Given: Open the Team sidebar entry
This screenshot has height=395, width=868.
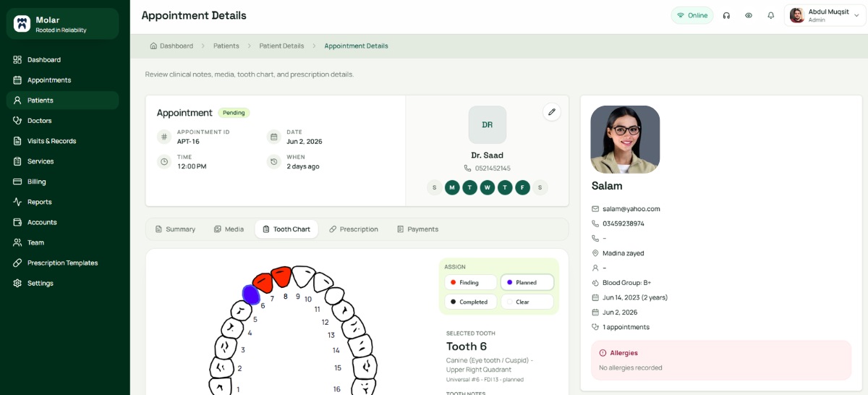Looking at the screenshot, I should click(62, 242).
